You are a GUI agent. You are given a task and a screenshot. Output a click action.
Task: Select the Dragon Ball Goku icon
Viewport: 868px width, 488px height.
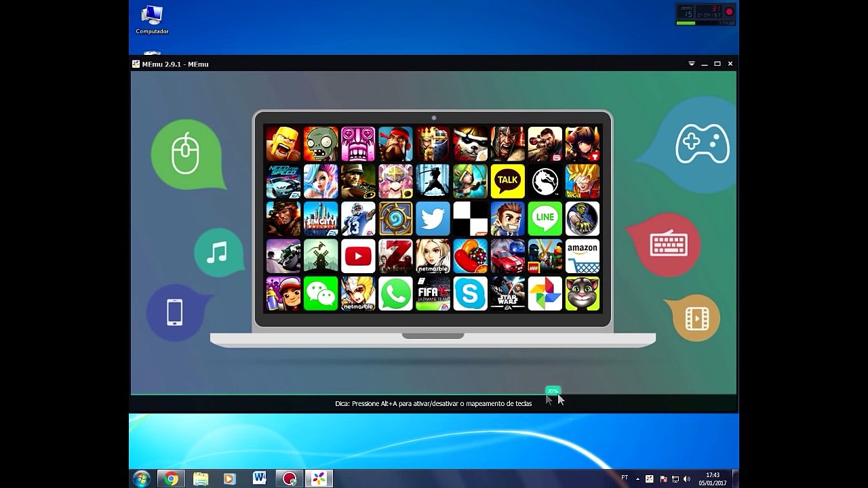pyautogui.click(x=583, y=181)
